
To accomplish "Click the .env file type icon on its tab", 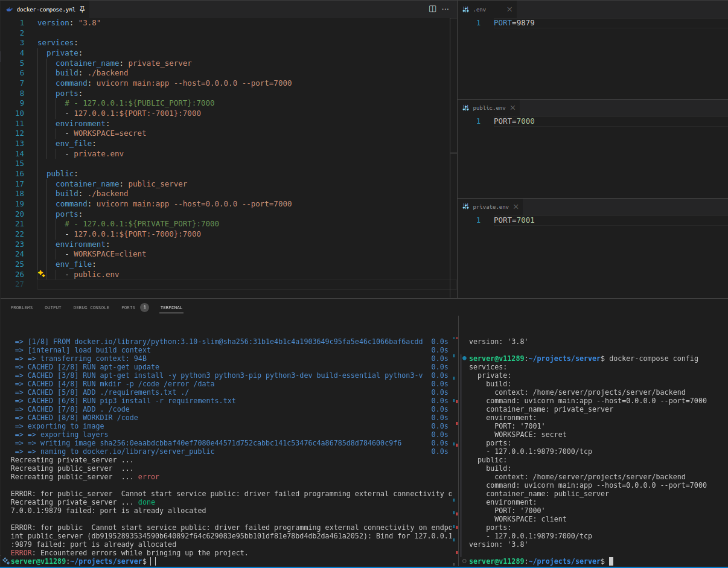I will tap(465, 9).
